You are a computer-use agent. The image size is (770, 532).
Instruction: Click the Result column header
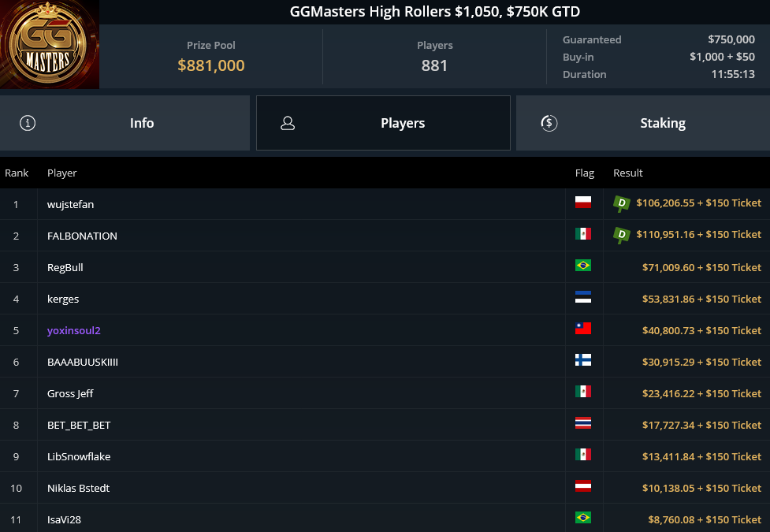627,173
